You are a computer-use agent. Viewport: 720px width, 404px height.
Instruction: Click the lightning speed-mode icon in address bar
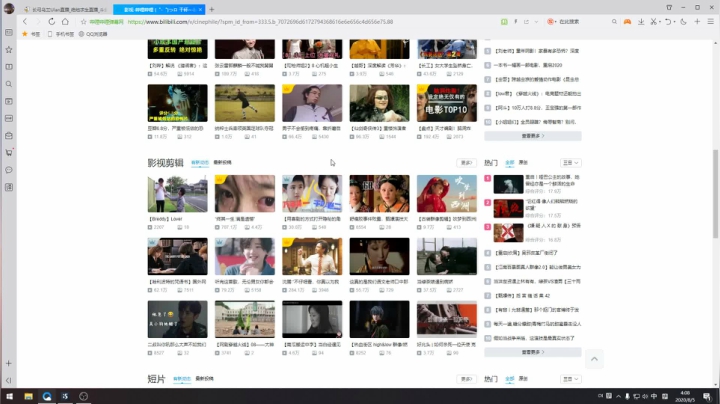[516, 22]
